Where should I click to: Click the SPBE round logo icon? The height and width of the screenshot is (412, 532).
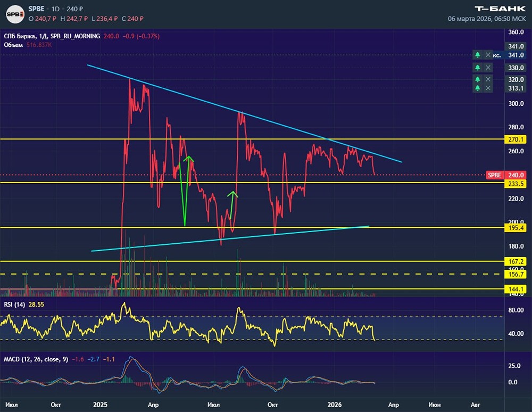pyautogui.click(x=15, y=14)
